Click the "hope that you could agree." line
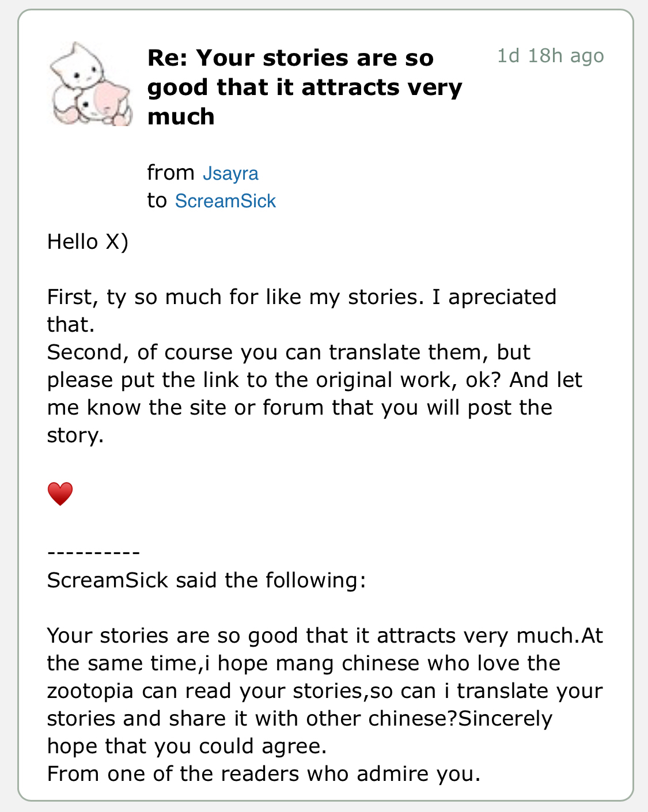648x812 pixels. click(187, 746)
